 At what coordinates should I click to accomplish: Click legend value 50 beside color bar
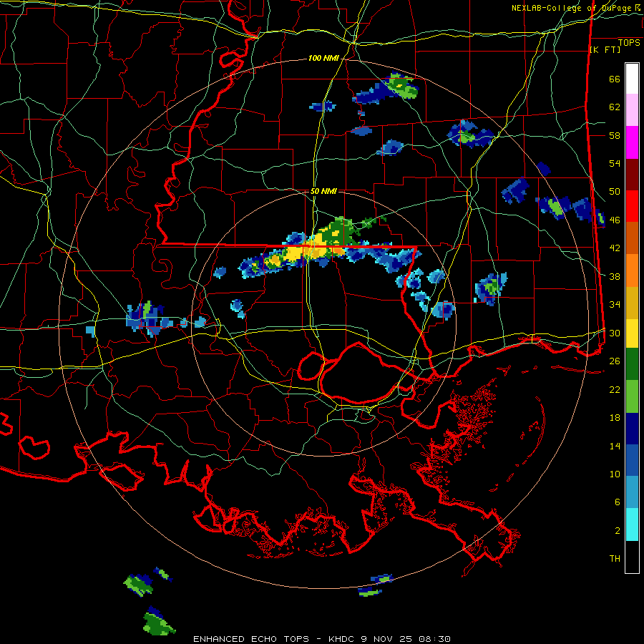click(x=615, y=192)
